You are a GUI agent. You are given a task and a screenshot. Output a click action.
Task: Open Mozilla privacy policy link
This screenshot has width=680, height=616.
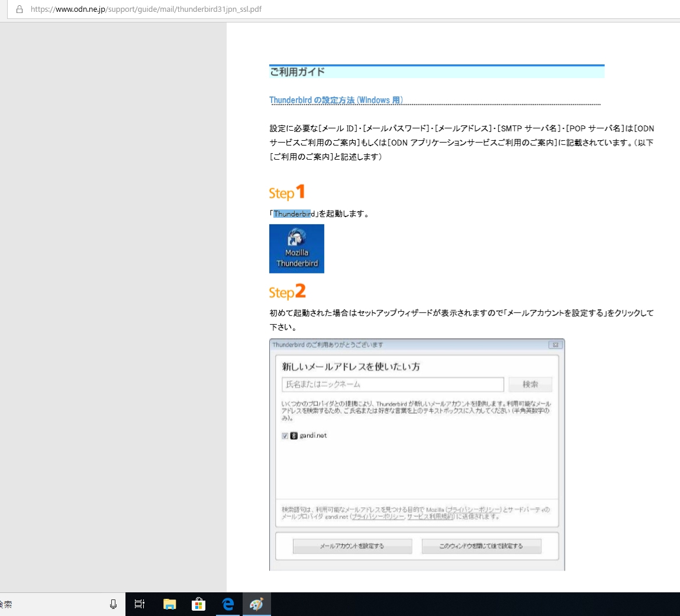pos(473,509)
